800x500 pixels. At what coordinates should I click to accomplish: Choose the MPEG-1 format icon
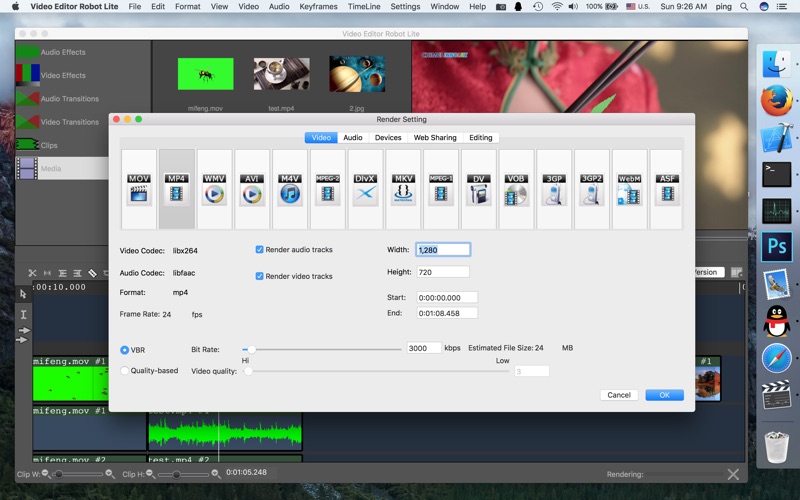(441, 189)
